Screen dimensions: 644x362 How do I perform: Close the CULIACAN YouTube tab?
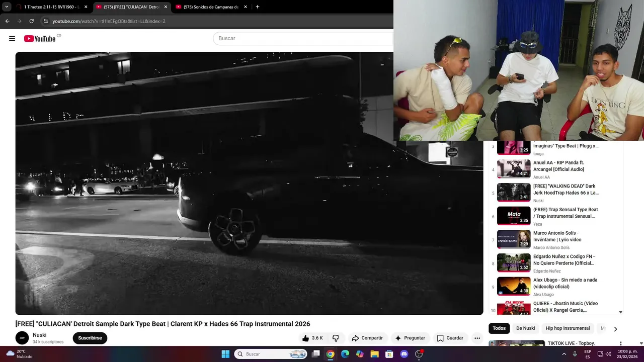[166, 7]
